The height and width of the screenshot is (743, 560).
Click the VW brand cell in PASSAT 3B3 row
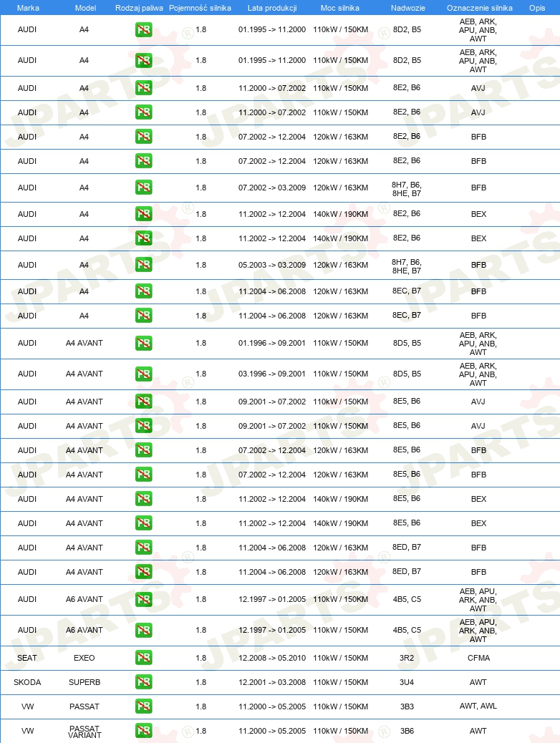click(27, 706)
